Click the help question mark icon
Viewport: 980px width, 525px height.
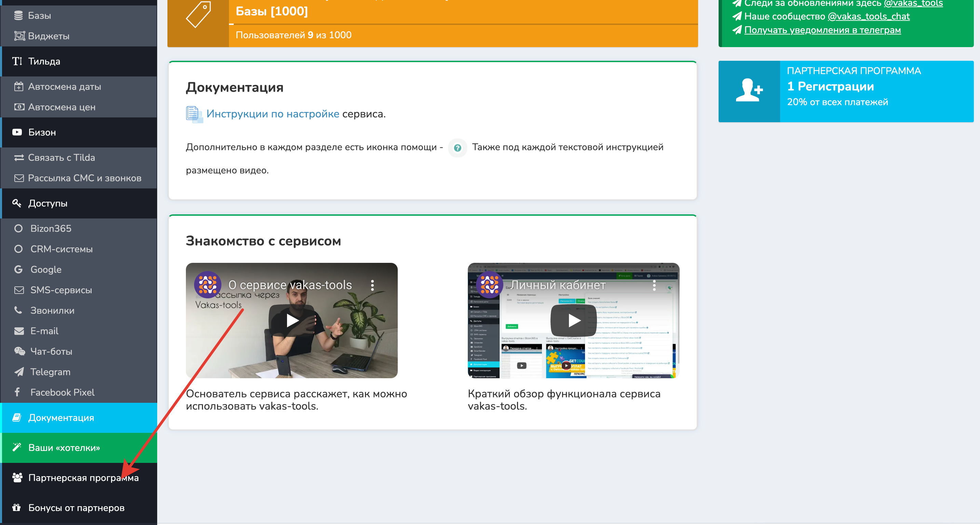click(x=457, y=148)
